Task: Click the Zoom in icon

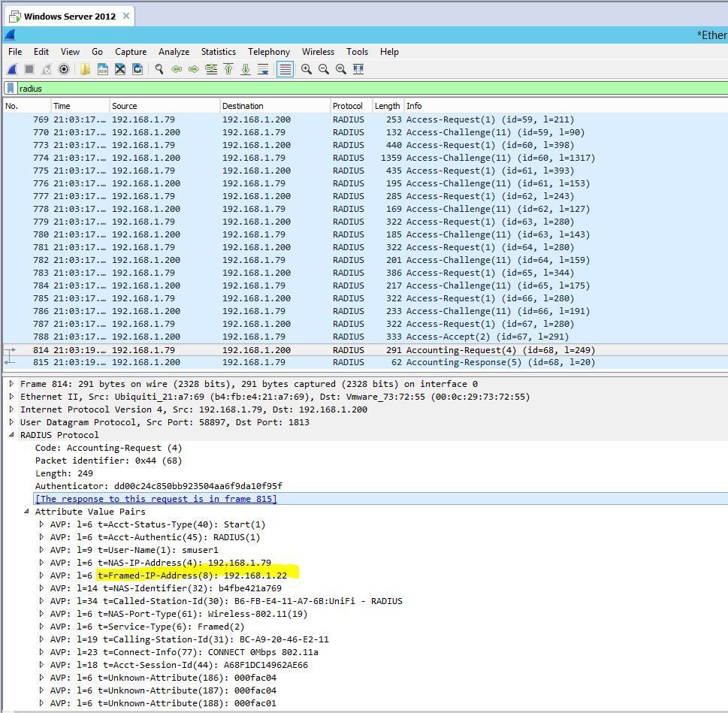Action: (x=307, y=69)
